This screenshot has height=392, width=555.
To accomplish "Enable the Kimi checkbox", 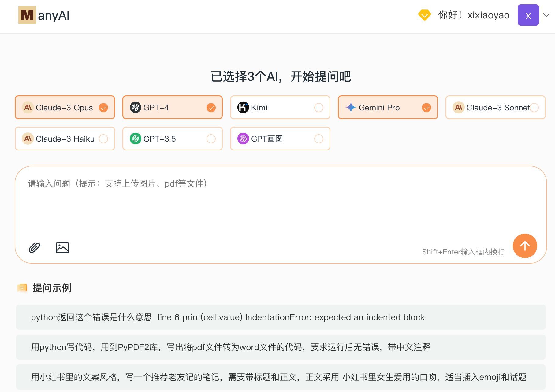I will point(319,108).
